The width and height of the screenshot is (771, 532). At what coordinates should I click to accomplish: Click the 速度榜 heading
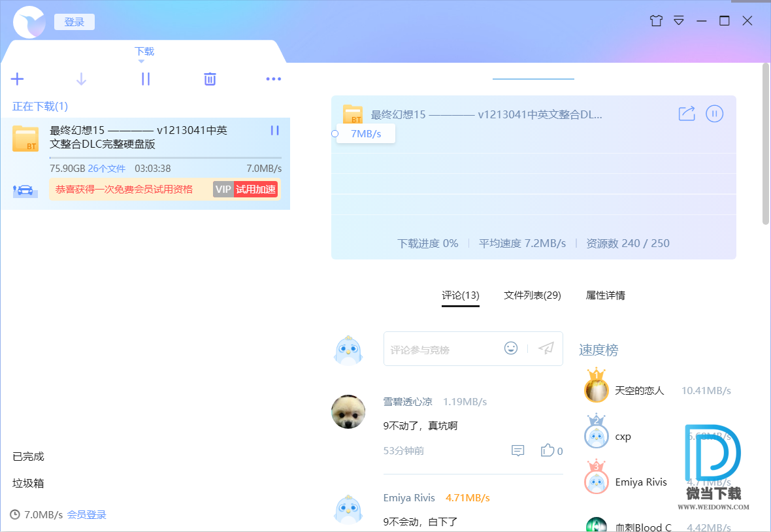click(599, 350)
